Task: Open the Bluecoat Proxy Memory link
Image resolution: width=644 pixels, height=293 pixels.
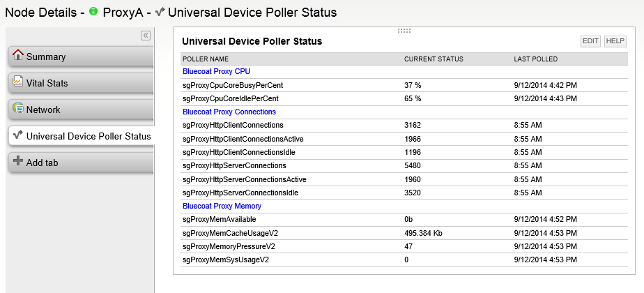Action: coord(222,206)
